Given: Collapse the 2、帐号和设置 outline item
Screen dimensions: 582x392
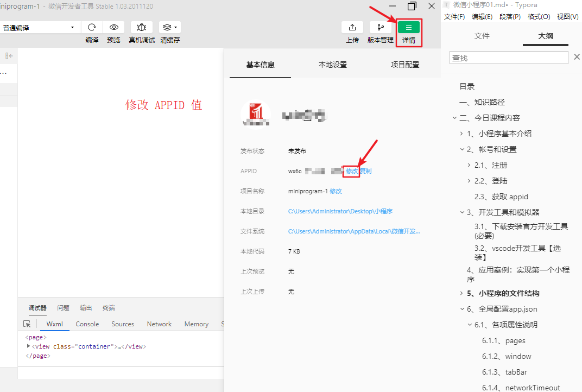Looking at the screenshot, I should (462, 149).
